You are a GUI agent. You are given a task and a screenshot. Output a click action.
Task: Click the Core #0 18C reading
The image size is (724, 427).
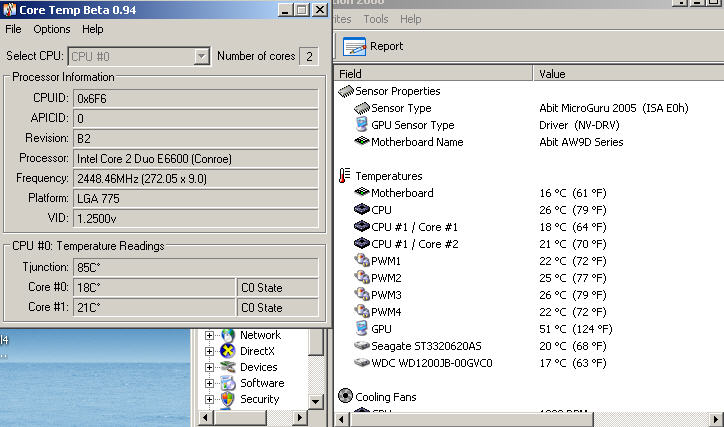tap(154, 288)
